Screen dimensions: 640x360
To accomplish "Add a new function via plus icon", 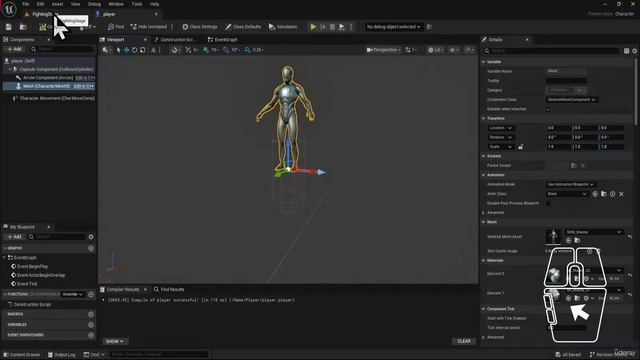I will tap(91, 294).
